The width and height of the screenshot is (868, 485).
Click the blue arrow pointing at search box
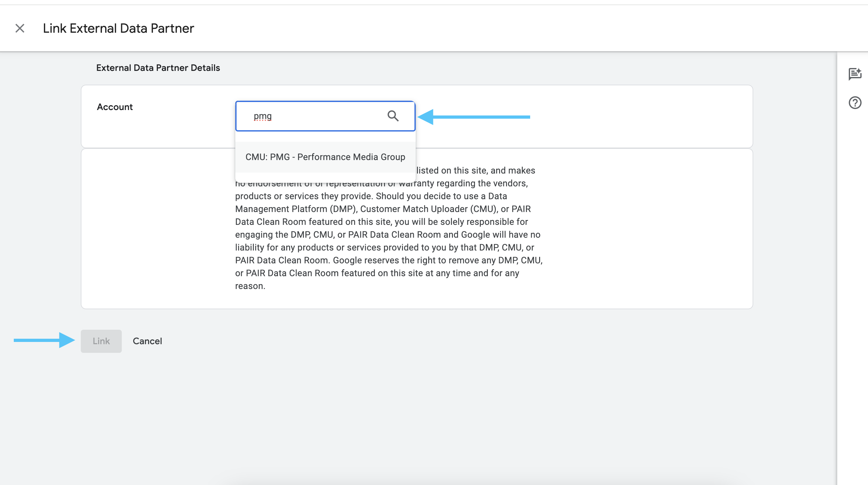click(473, 117)
